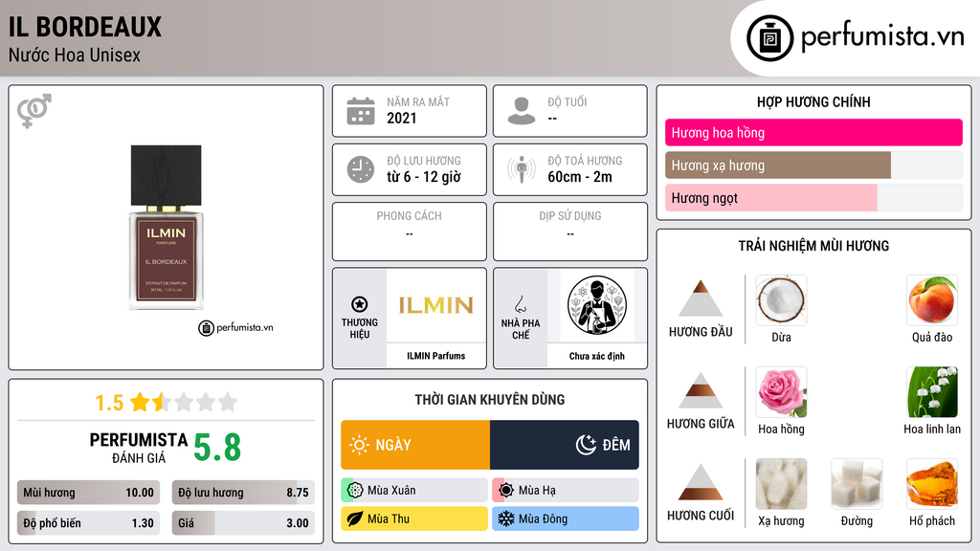Click the từ 6 - 12 giờ value
The width and height of the screenshot is (980, 551).
point(424,177)
